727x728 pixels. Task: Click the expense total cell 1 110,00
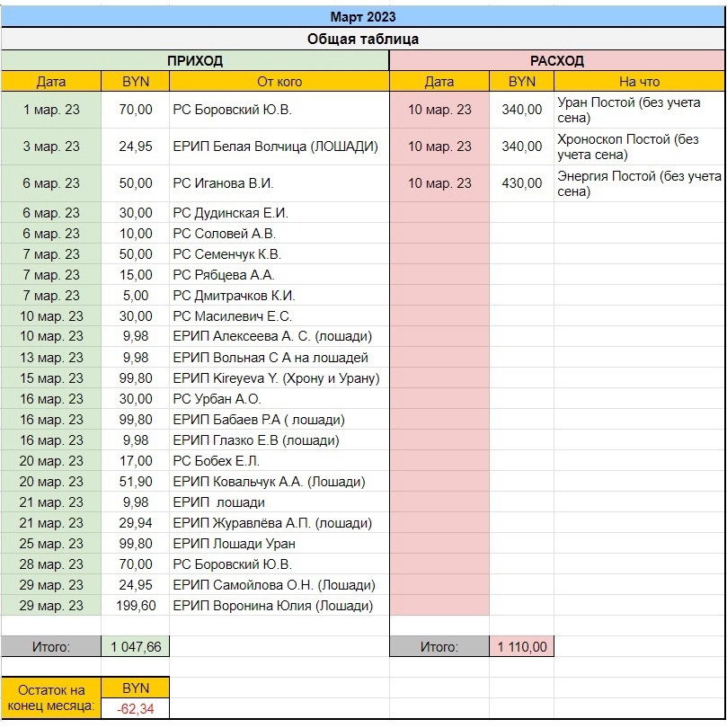[x=522, y=646]
